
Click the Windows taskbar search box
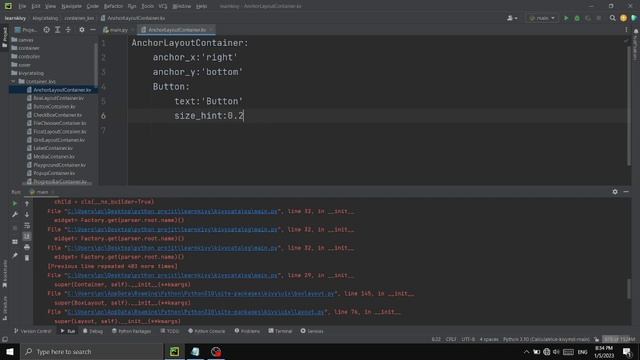(x=91, y=351)
